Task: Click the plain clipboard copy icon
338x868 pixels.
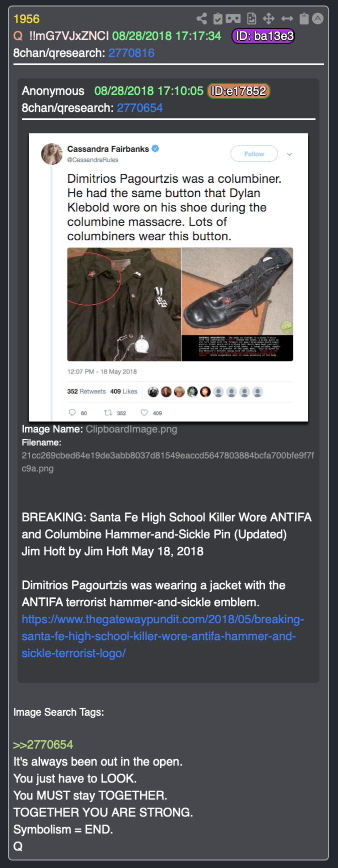Action: [303, 19]
